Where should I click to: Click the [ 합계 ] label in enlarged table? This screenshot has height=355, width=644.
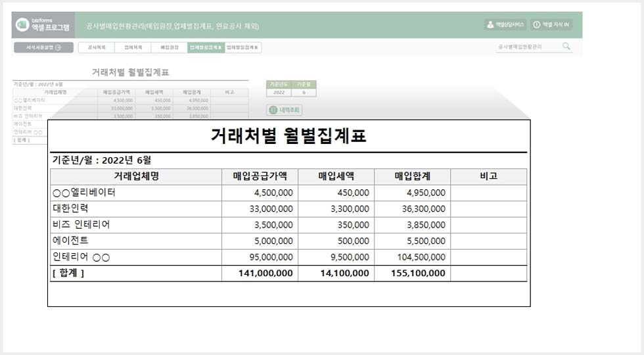tap(68, 273)
